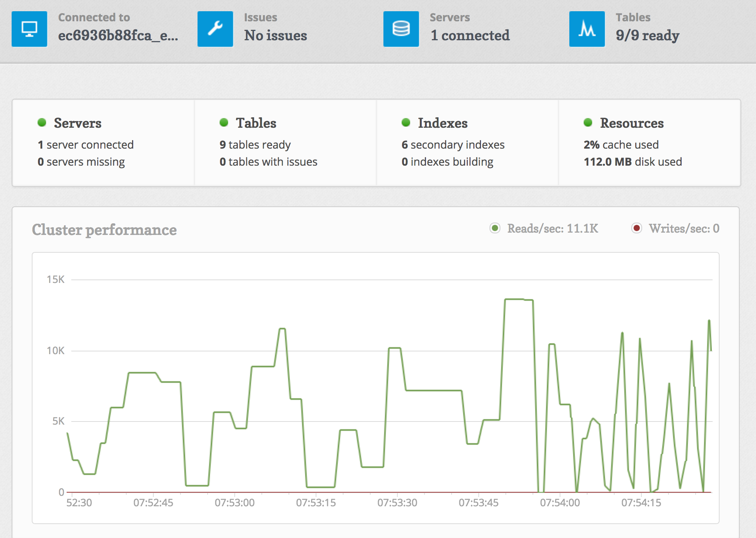Screen dimensions: 756x538
Task: Click green status dot beside Tables heading
Action: click(224, 123)
